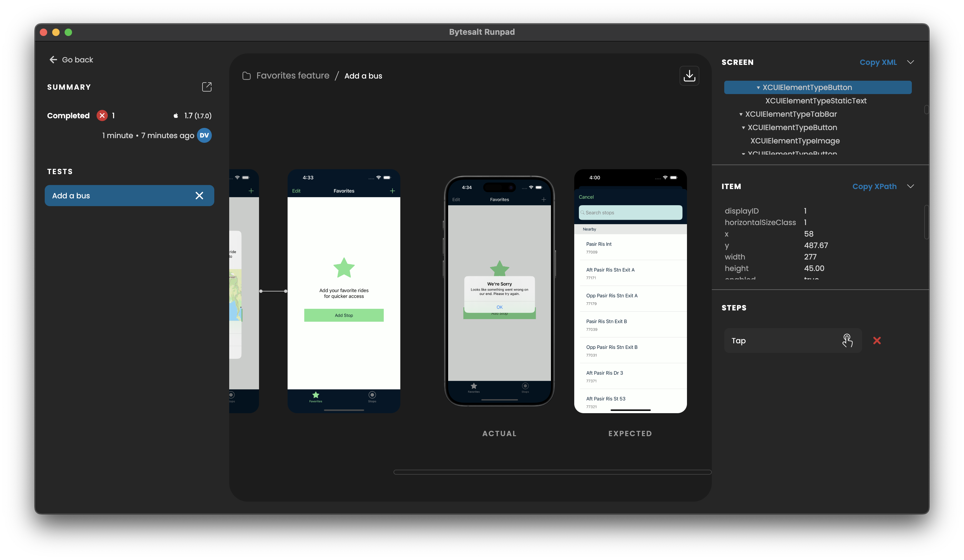Click the Apple platform icon

175,115
